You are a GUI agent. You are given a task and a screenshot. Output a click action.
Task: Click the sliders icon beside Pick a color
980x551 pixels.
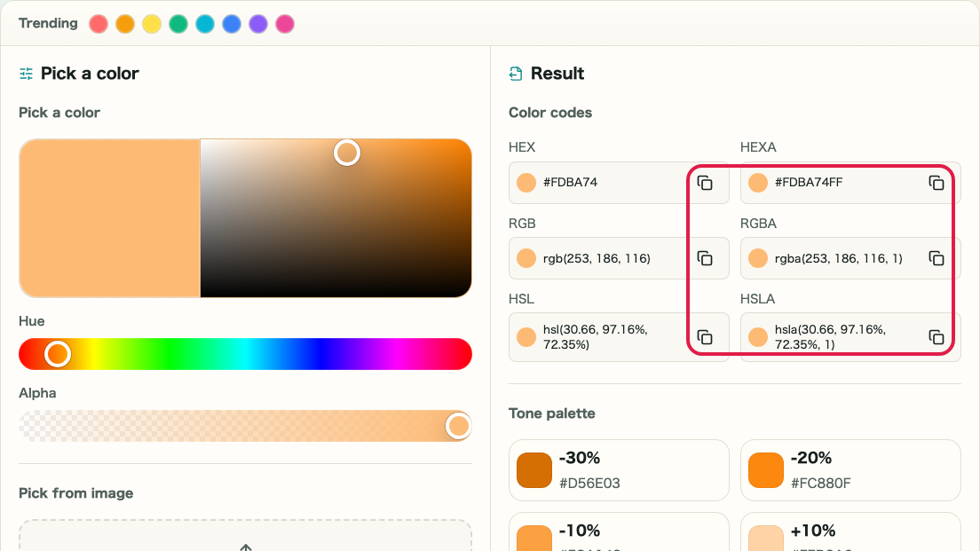tap(27, 74)
